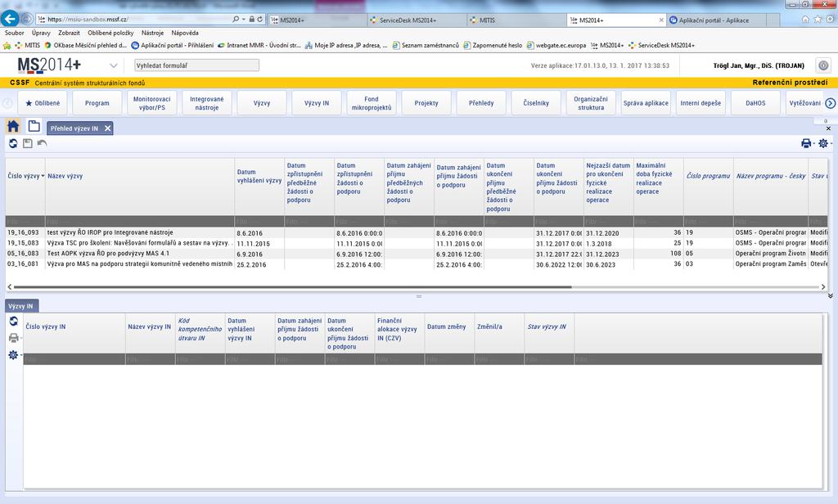This screenshot has width=838, height=504.
Task: Open the gear settings of upper table
Action: tap(823, 143)
